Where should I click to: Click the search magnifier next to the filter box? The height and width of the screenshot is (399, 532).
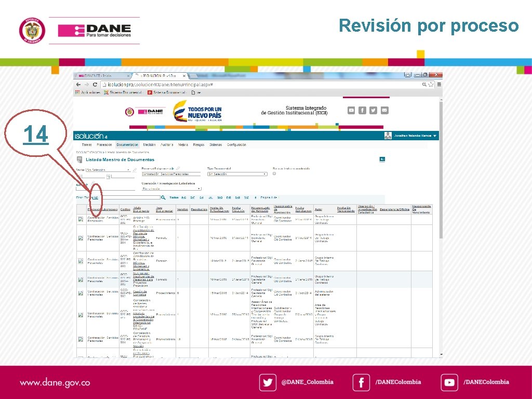click(x=163, y=197)
